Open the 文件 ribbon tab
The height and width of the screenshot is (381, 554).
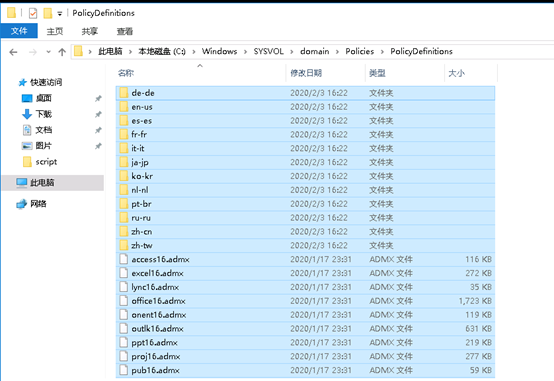point(19,31)
